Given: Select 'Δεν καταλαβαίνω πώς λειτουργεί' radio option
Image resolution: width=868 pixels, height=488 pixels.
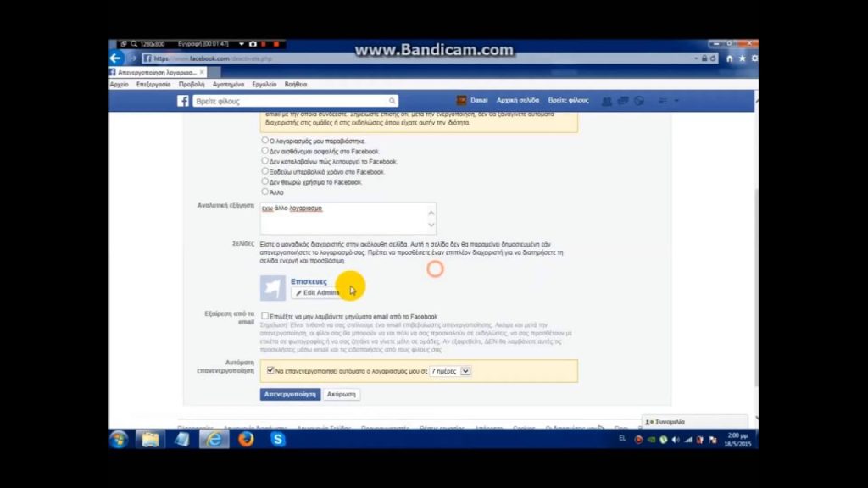Looking at the screenshot, I should coord(264,161).
